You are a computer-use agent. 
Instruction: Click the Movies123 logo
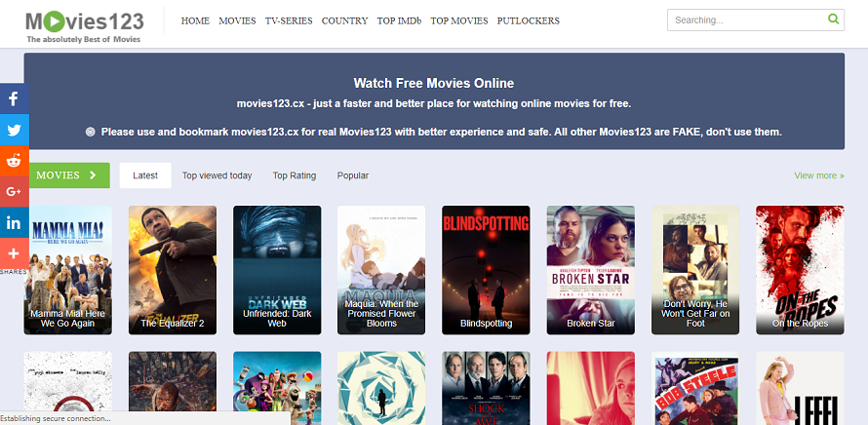pos(85,26)
